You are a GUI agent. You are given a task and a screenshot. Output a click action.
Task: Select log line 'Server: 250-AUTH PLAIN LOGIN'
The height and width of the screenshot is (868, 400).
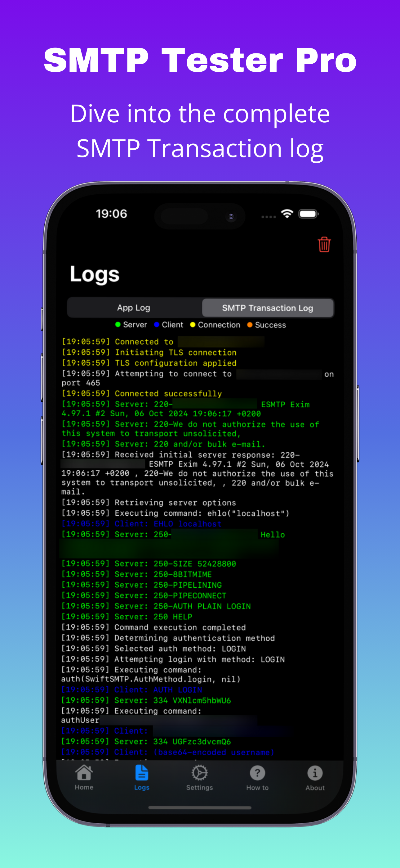(x=156, y=606)
